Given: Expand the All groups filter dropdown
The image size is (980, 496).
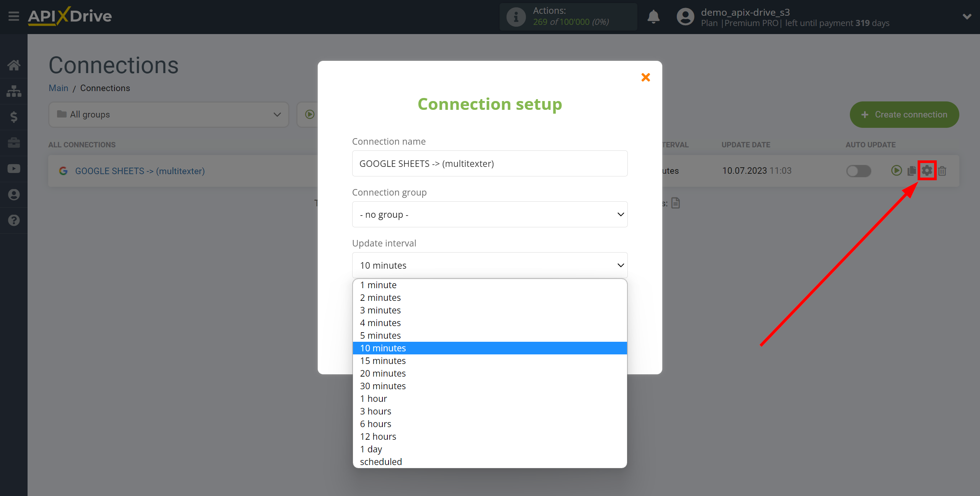Looking at the screenshot, I should click(167, 114).
